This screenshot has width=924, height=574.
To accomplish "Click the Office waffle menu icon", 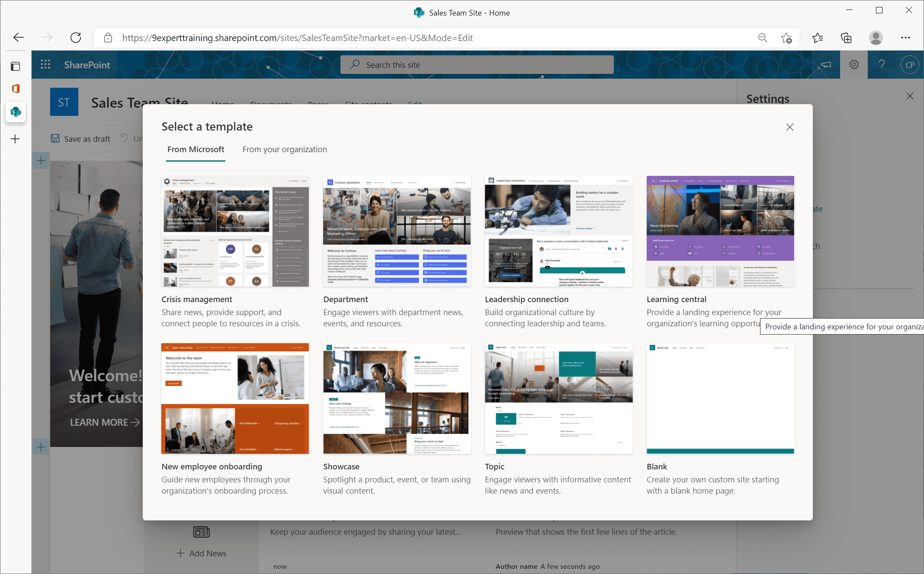I will (45, 64).
